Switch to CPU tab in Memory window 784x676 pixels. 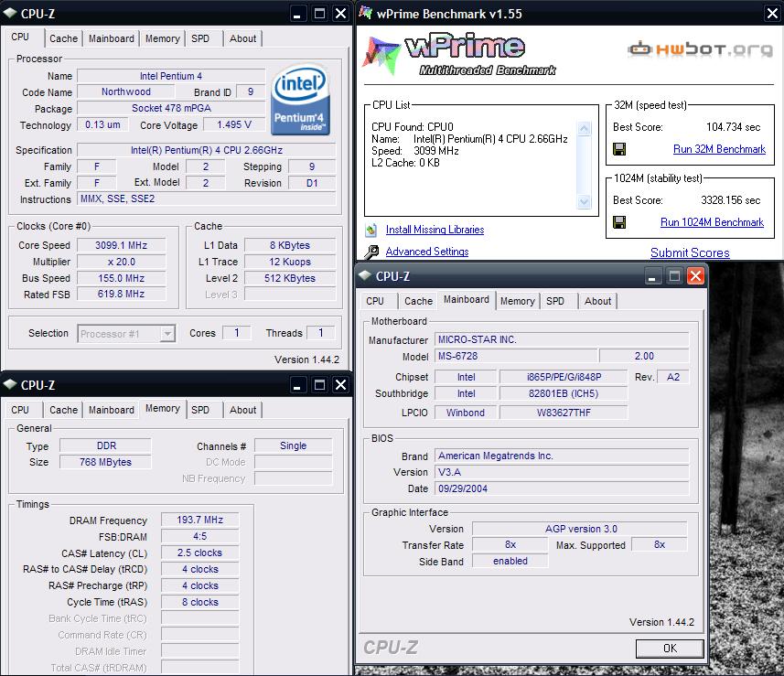point(20,410)
